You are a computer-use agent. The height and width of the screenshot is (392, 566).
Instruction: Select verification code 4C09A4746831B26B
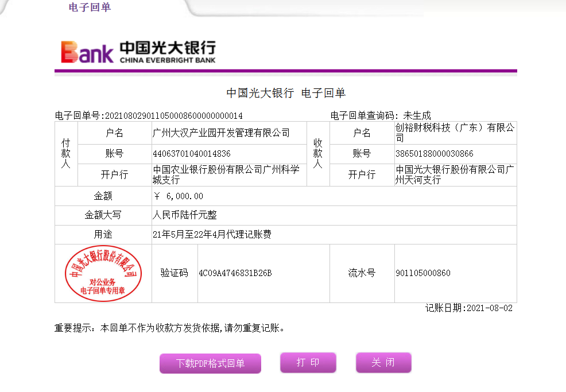(x=235, y=273)
